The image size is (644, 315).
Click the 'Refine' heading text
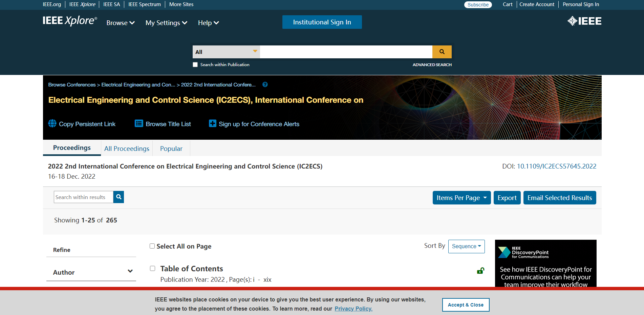click(x=62, y=250)
